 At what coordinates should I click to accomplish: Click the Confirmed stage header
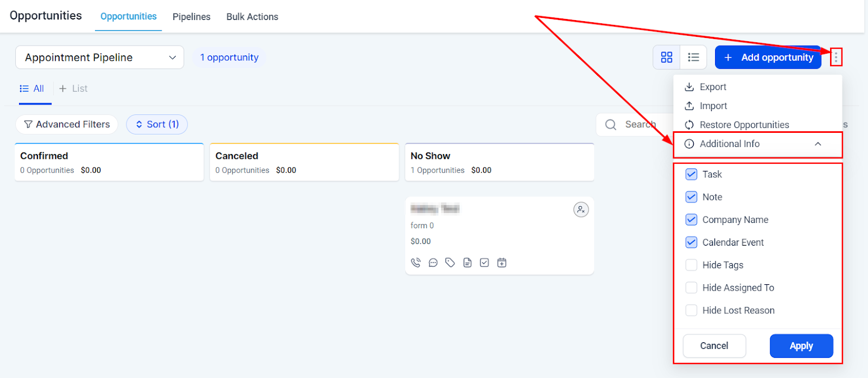[109, 162]
